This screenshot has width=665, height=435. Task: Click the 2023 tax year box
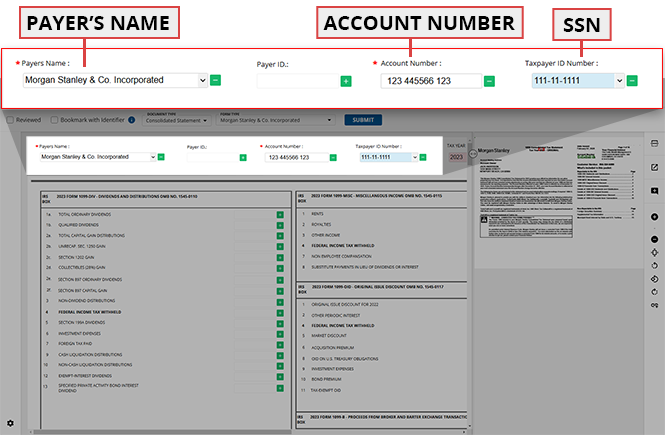(x=456, y=156)
